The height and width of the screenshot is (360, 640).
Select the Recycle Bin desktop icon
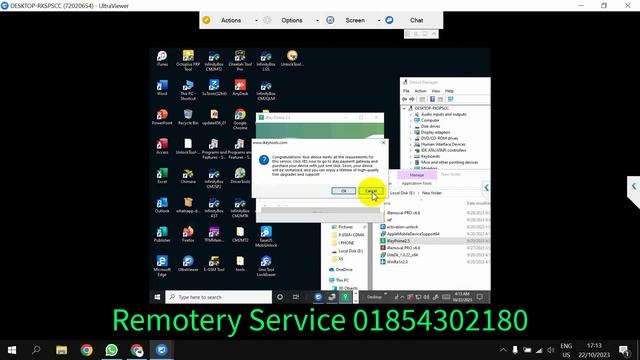[x=188, y=117]
